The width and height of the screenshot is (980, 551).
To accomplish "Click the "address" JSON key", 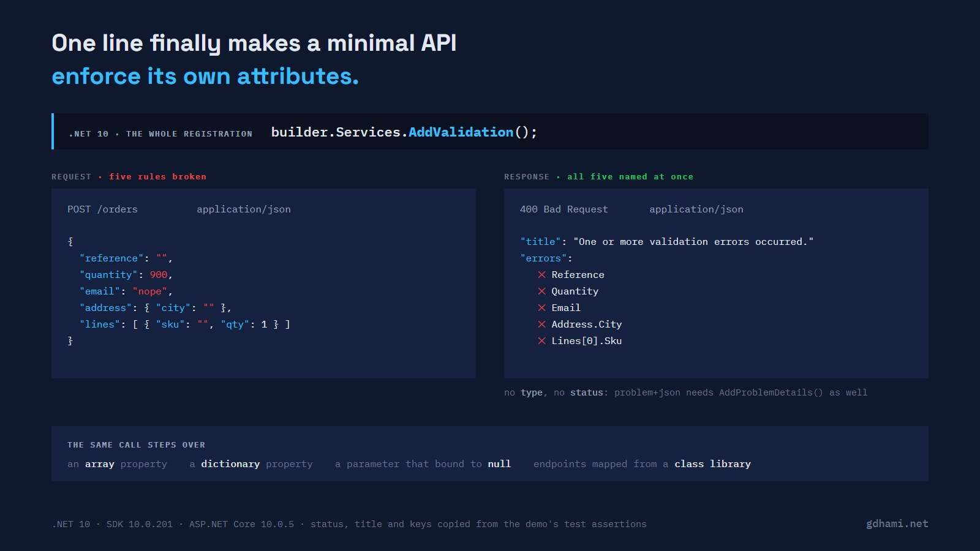I will click(x=105, y=308).
